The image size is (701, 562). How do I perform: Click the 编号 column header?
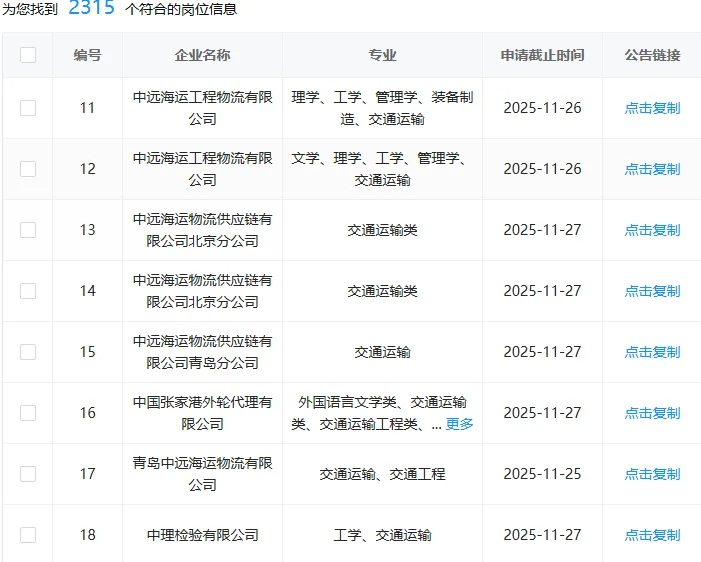tap(88, 55)
